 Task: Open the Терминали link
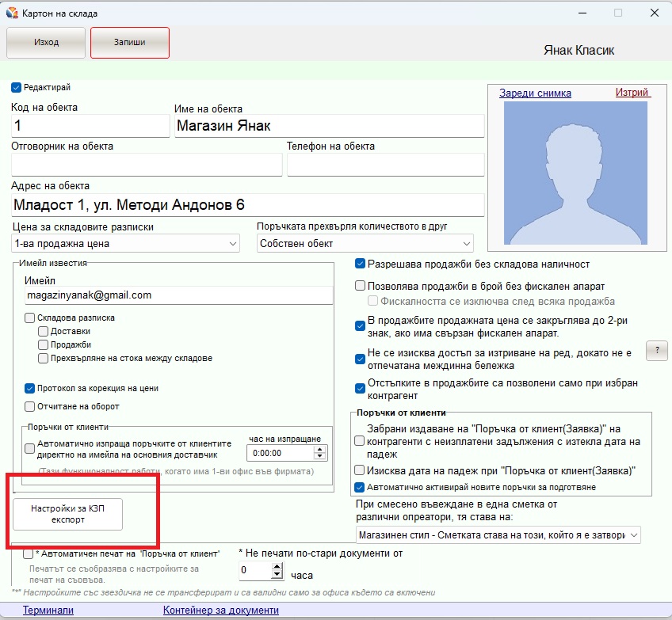point(48,610)
